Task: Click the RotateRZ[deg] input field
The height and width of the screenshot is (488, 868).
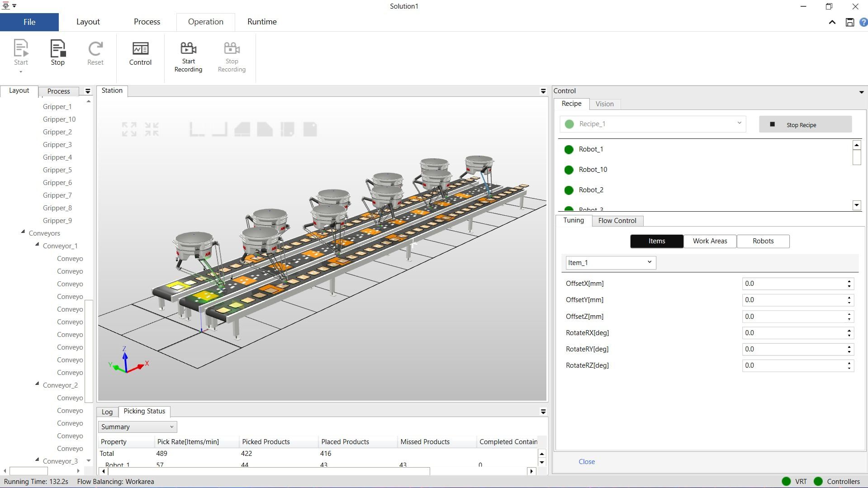Action: tap(794, 365)
